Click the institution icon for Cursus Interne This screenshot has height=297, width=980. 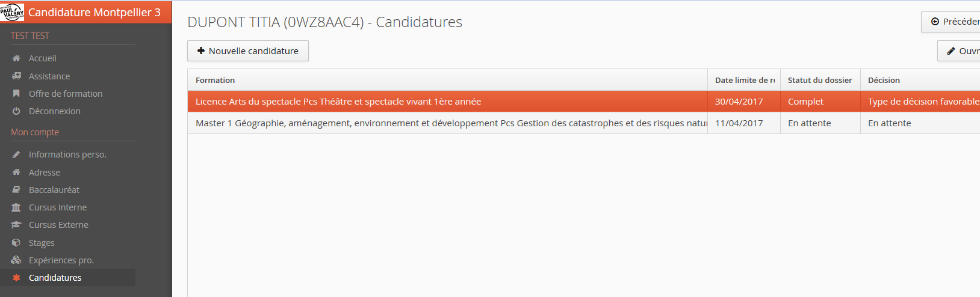click(x=16, y=207)
